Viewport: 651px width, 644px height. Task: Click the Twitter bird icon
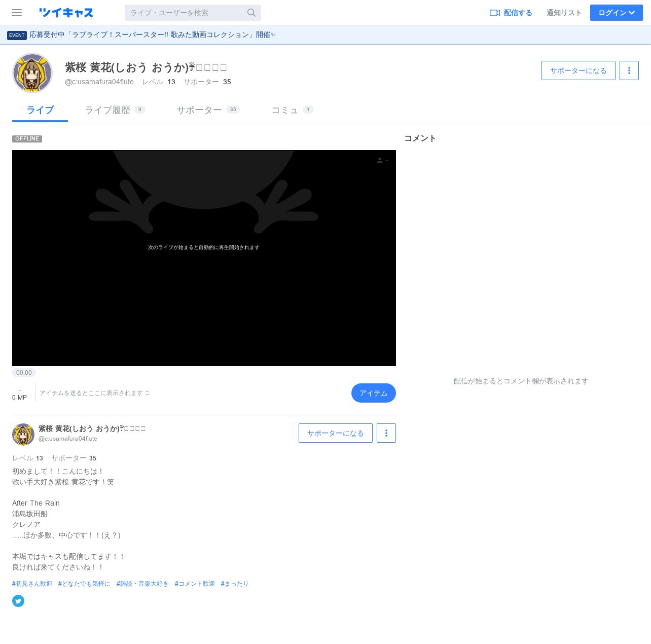(18, 601)
